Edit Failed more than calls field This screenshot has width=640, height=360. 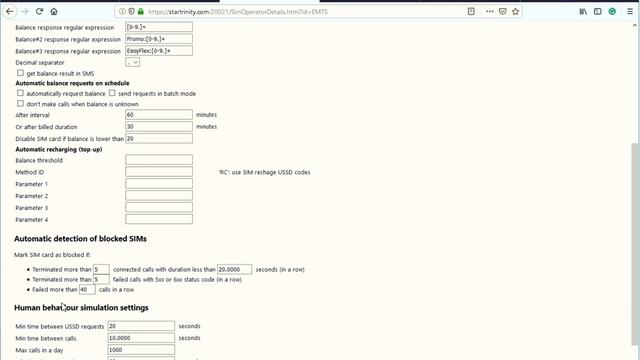pos(87,289)
